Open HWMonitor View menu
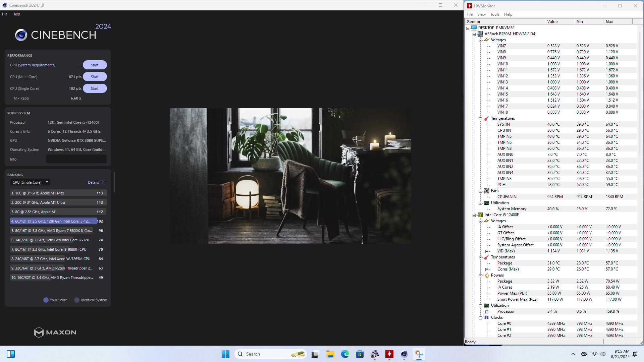This screenshot has width=644, height=362. tap(481, 14)
